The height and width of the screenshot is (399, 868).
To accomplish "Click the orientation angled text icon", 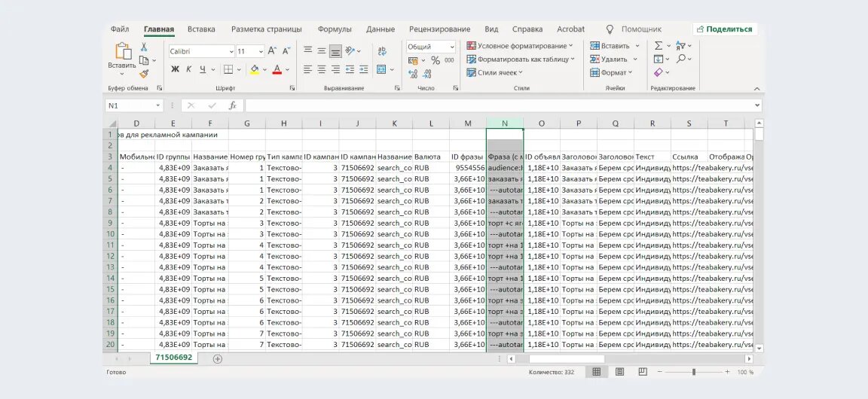I will tap(350, 51).
